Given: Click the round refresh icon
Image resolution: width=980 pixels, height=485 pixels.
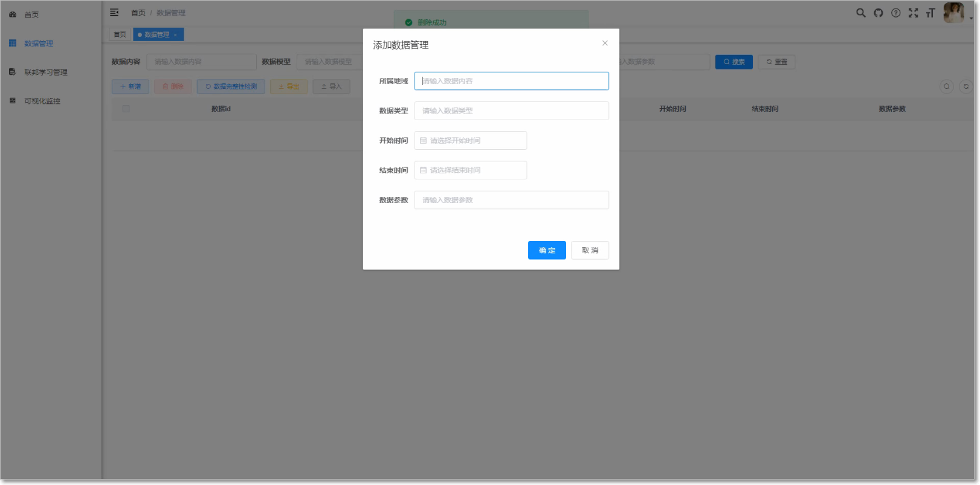Looking at the screenshot, I should [x=966, y=86].
